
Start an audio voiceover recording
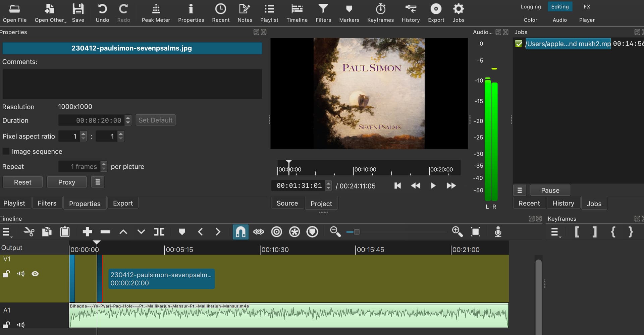[498, 231]
